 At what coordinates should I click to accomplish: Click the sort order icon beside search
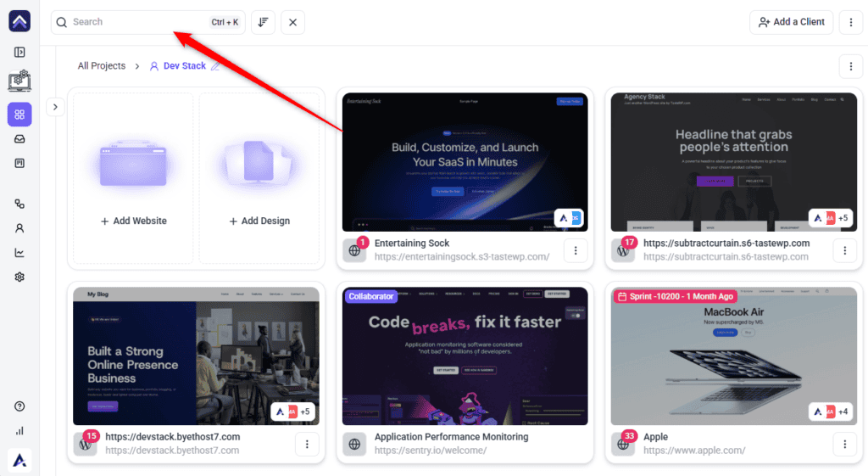tap(263, 22)
